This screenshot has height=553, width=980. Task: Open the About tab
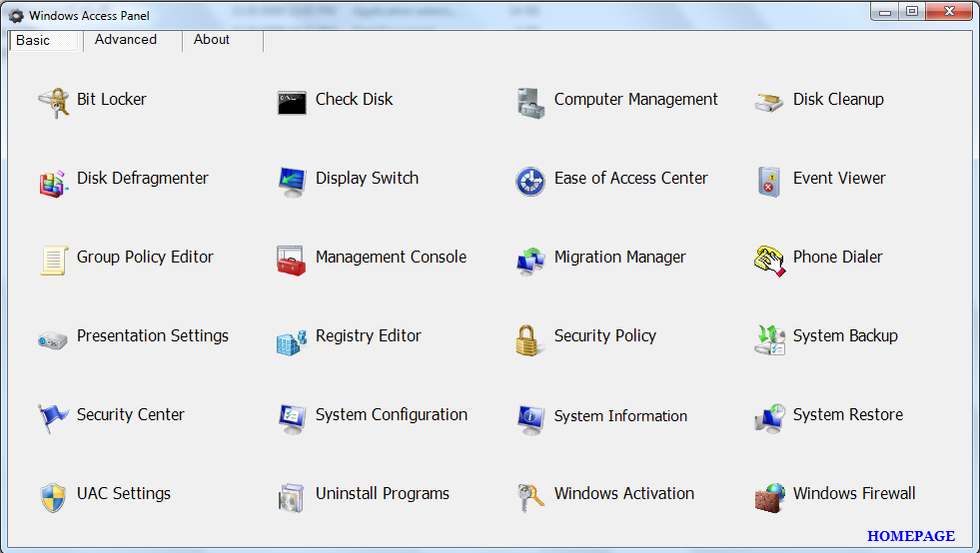(223, 40)
